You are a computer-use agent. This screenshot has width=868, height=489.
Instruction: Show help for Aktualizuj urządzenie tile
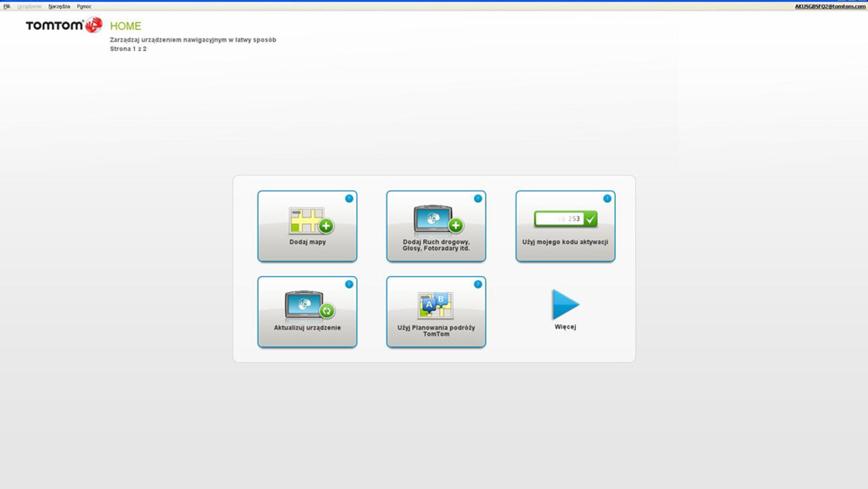tap(349, 284)
